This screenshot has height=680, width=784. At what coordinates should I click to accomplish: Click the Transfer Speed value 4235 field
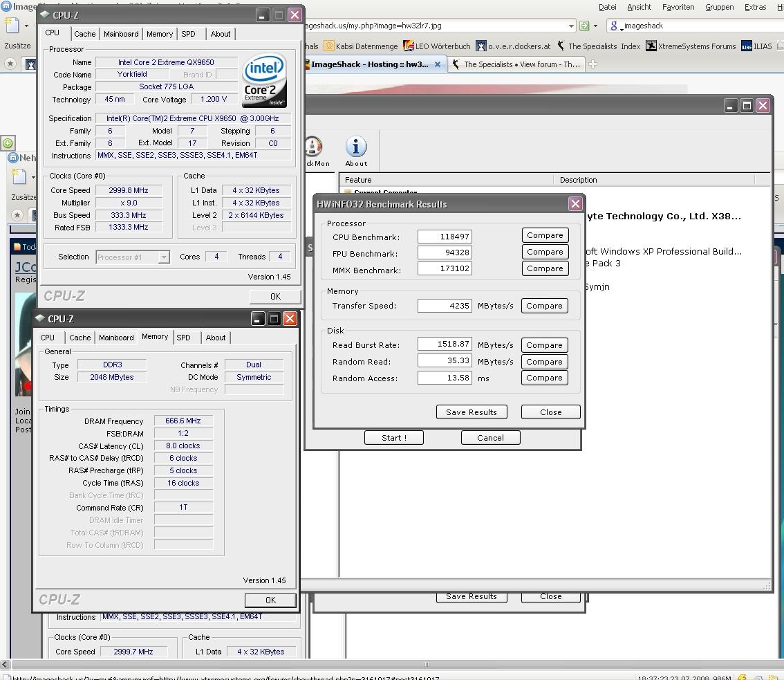click(x=445, y=306)
